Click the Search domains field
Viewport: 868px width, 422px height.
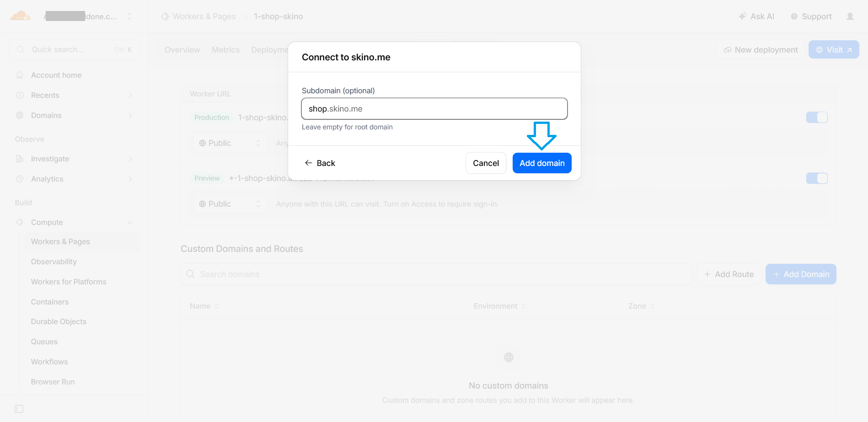437,274
